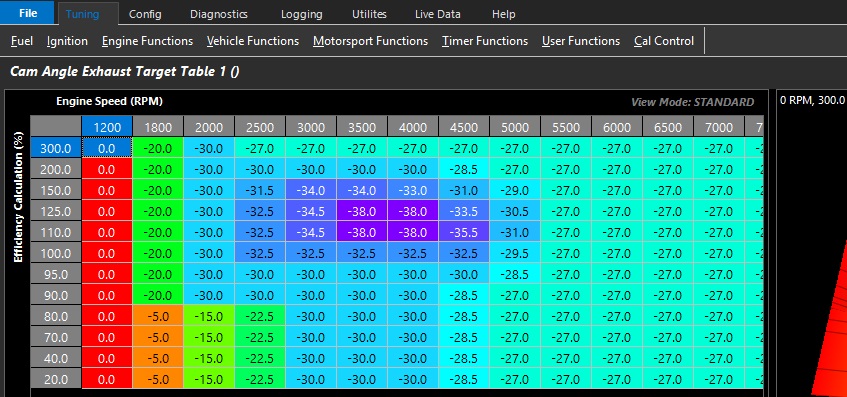Select the 1800 RPM column header
847x397 pixels.
point(158,127)
